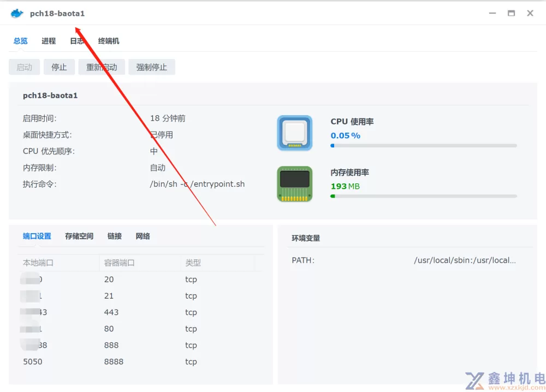546x392 pixels.
Task: Select the 链接 links tab
Action: [115, 236]
